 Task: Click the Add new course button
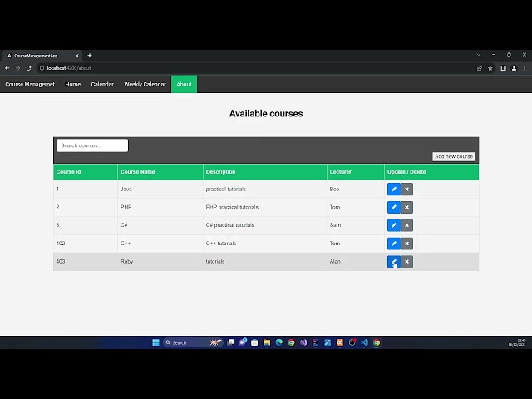pos(454,156)
